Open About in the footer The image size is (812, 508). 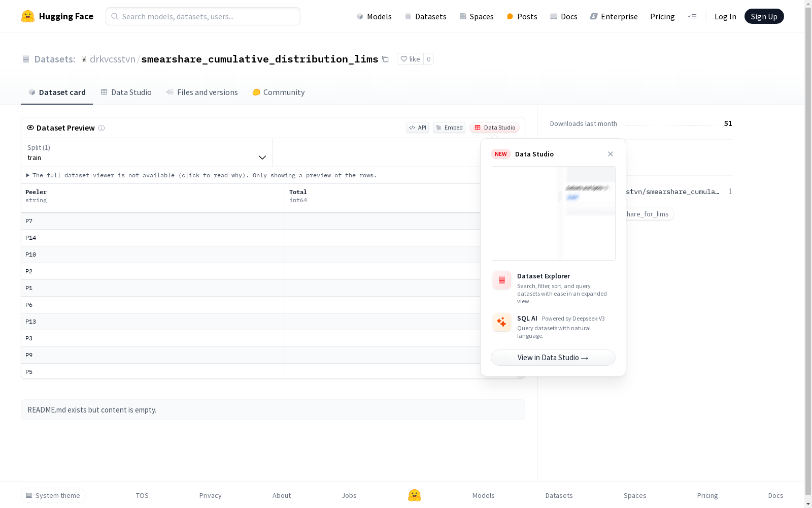(282, 495)
